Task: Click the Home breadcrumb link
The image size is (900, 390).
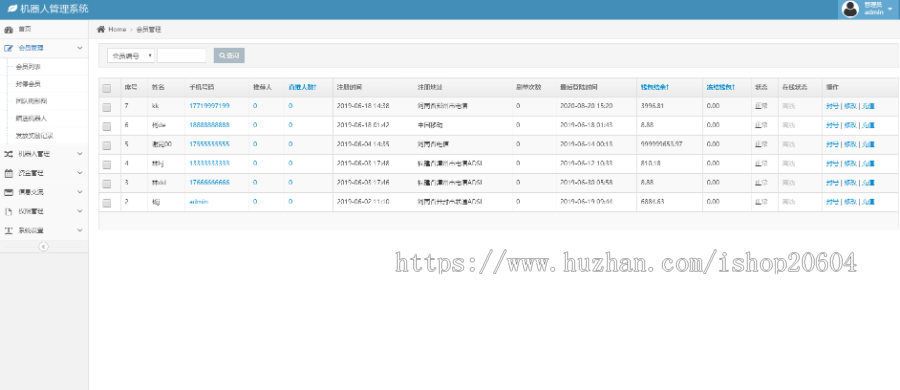Action: [117, 29]
